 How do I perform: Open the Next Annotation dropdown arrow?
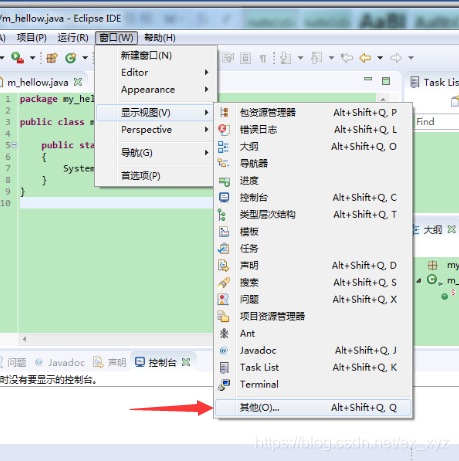click(300, 58)
